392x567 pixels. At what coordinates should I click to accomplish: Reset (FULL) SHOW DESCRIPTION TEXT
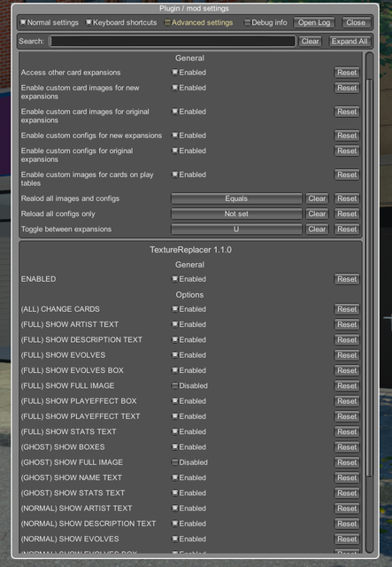click(347, 339)
